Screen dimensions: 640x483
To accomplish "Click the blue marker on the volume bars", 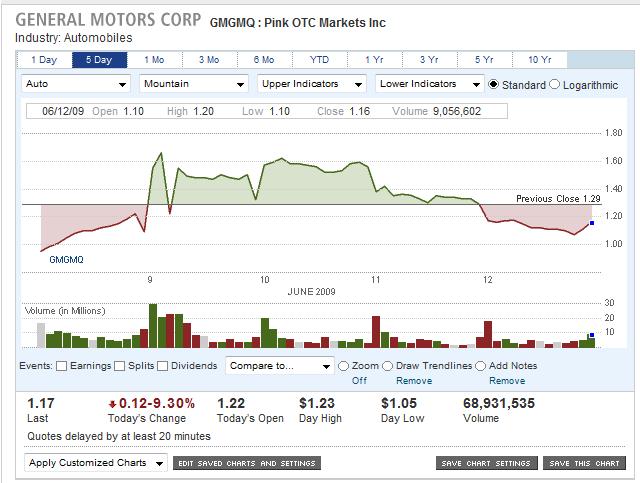I will pos(592,335).
